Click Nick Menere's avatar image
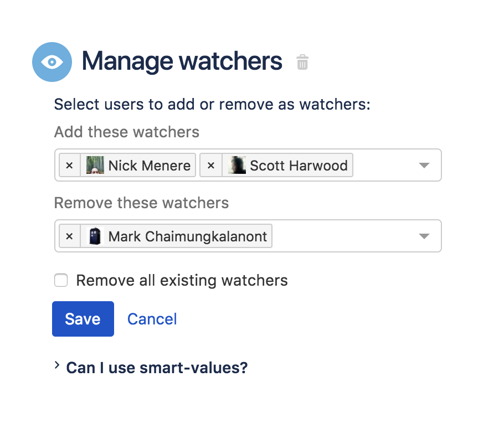Viewport: 504px width, 423px height. [95, 165]
